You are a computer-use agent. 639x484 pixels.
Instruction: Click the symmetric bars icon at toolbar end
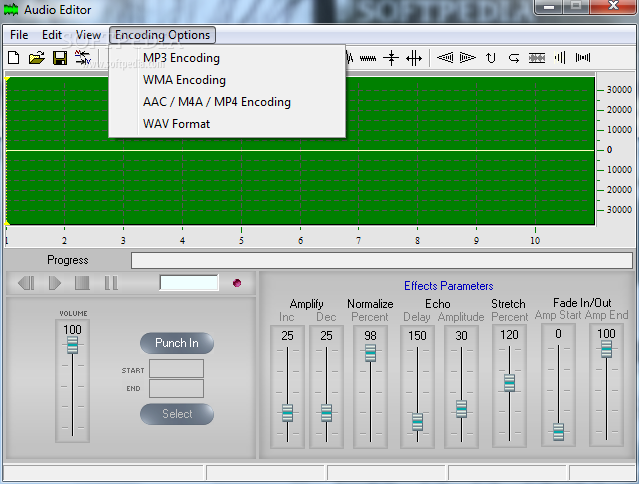(x=583, y=58)
